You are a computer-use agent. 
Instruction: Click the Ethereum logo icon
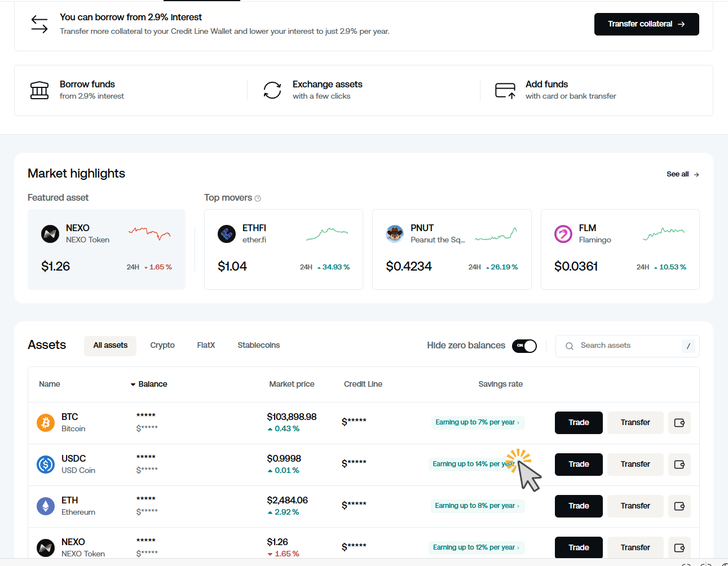46,506
